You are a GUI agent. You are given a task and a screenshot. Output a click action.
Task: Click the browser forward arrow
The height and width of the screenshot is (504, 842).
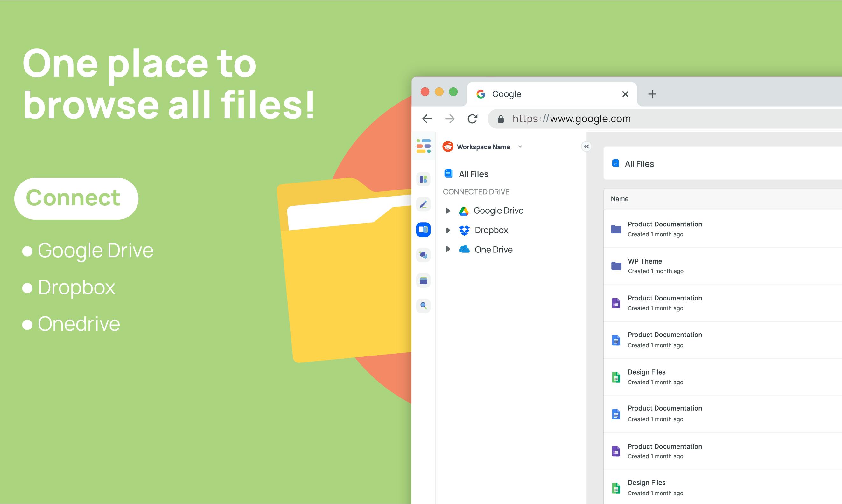(450, 119)
